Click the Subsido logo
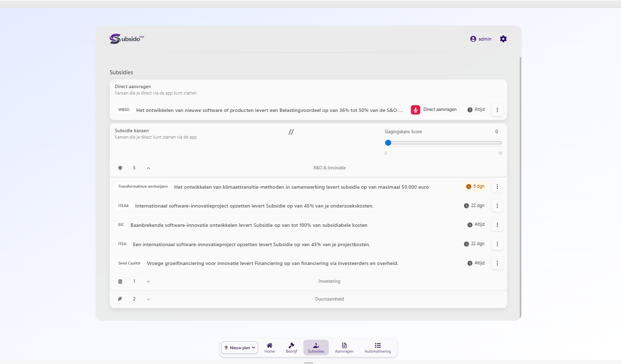 click(127, 39)
